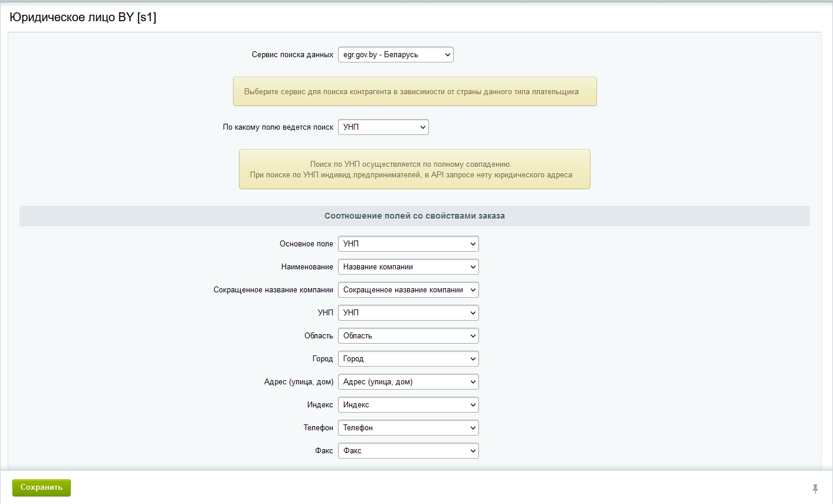Click the Соотношение полей со свойствами заказа header
The height and width of the screenshot is (504, 833).
pyautogui.click(x=414, y=216)
